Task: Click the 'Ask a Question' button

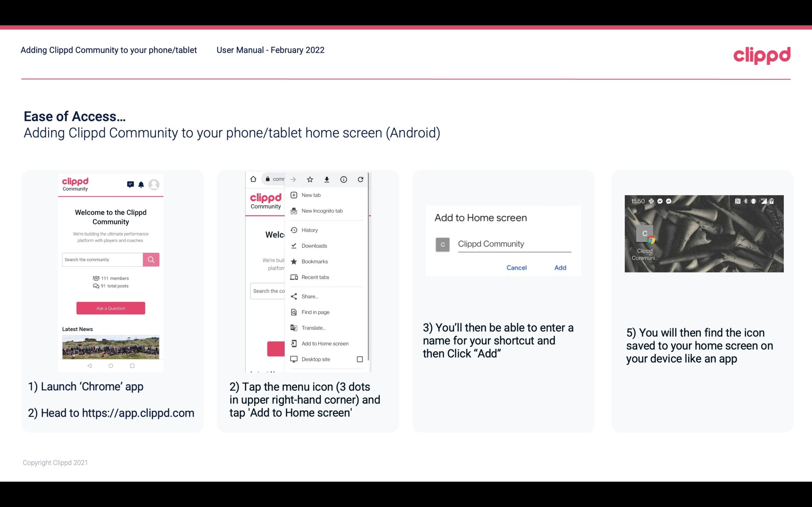Action: (110, 308)
